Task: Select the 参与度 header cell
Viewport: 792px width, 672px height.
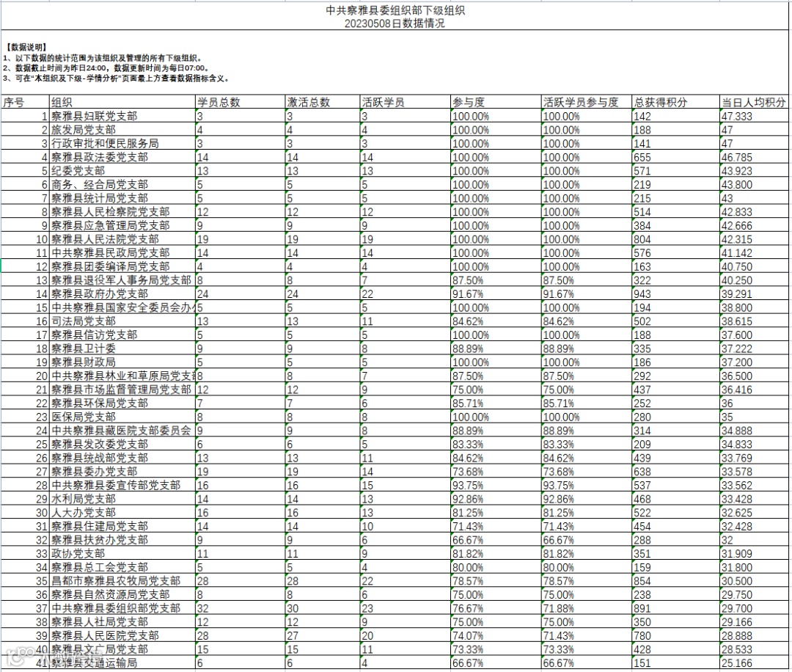Action: (x=496, y=102)
